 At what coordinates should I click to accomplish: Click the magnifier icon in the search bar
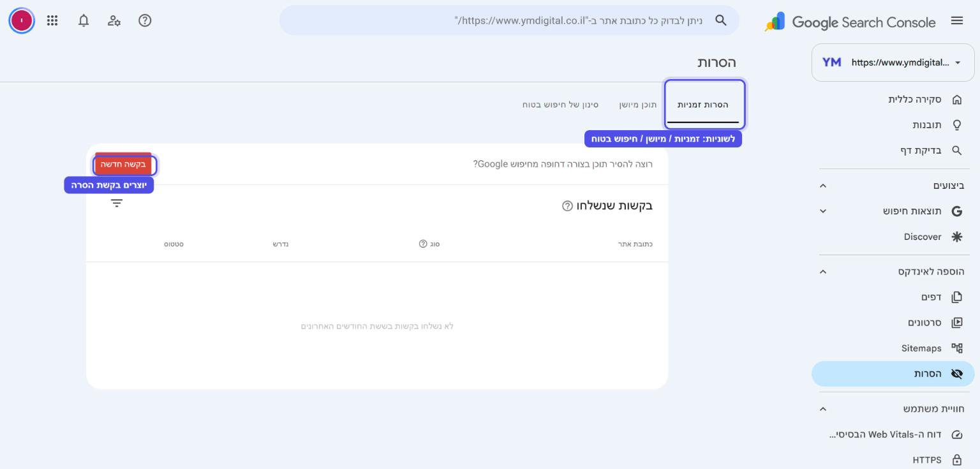(x=721, y=20)
